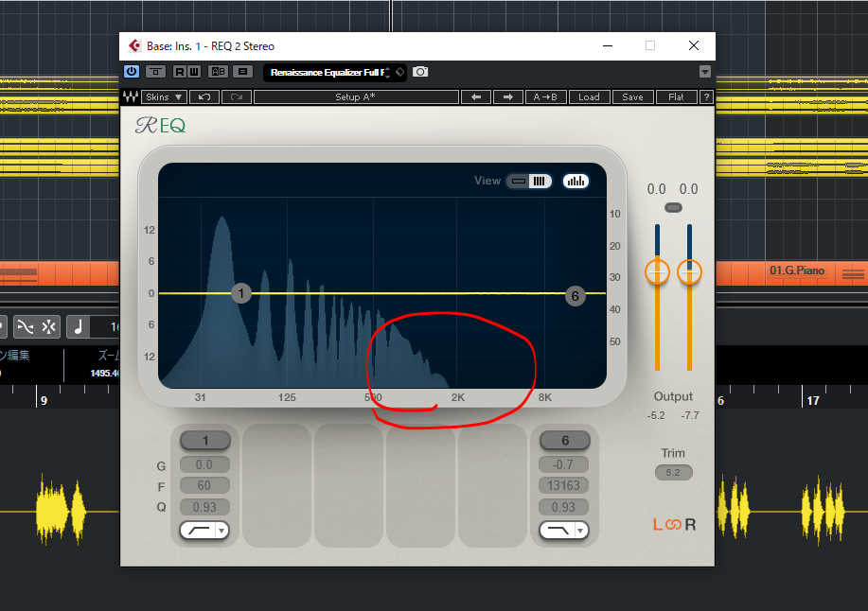
Task: Click bar 9 on the Cubase ruler
Action: (44, 400)
